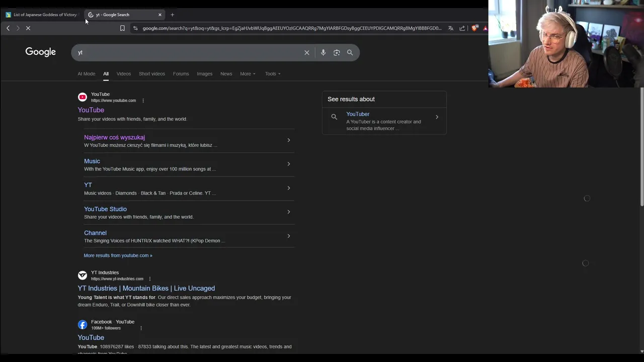Search by image with the lens icon
Viewport: 644px width, 362px height.
337,52
